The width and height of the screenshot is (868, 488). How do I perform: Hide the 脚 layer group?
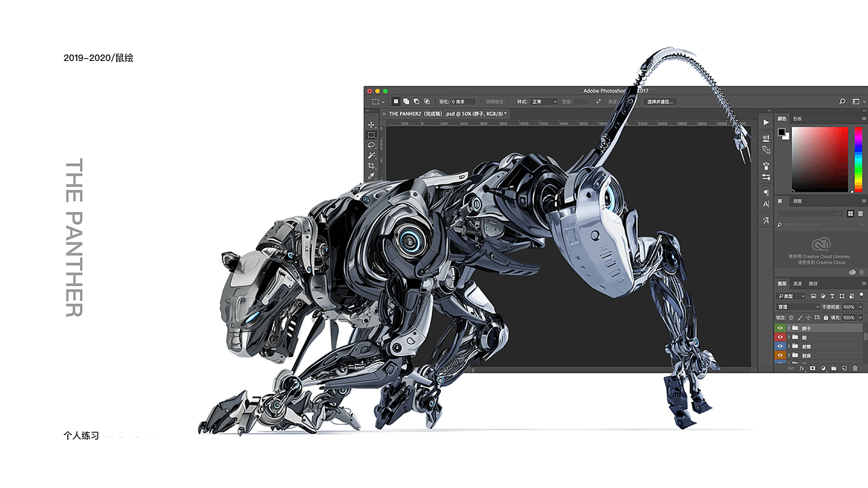781,337
